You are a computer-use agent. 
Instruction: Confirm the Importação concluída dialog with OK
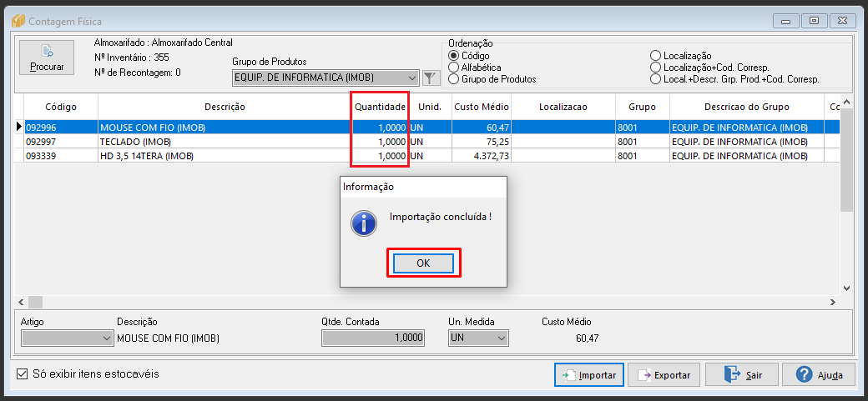click(x=423, y=263)
